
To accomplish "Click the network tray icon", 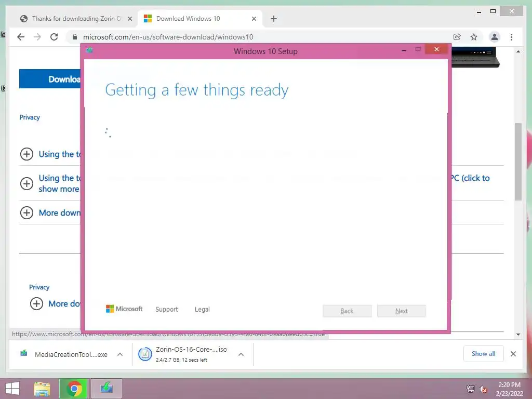I will coord(470,389).
